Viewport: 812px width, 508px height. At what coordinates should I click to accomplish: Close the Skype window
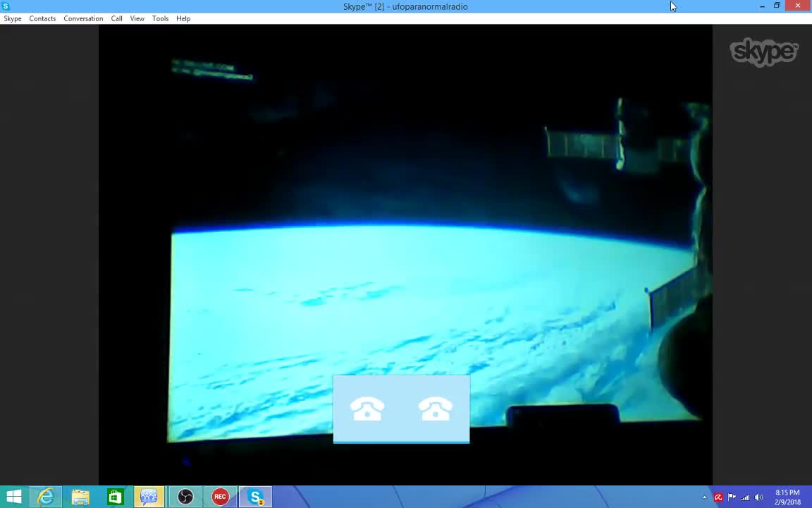(797, 6)
